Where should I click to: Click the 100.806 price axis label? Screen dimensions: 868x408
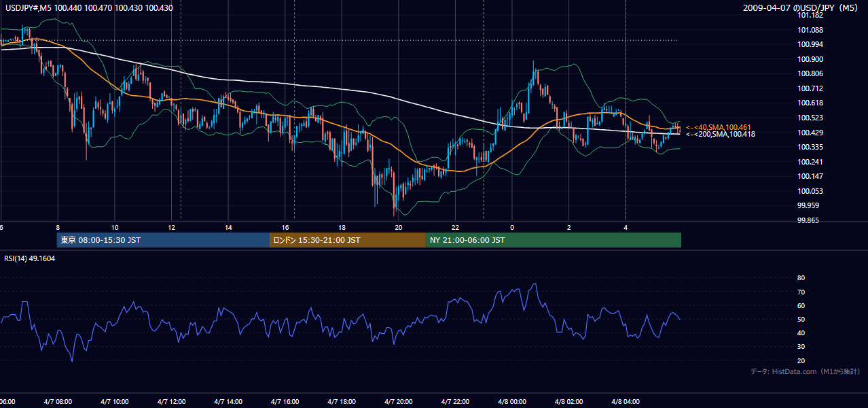[x=810, y=73]
